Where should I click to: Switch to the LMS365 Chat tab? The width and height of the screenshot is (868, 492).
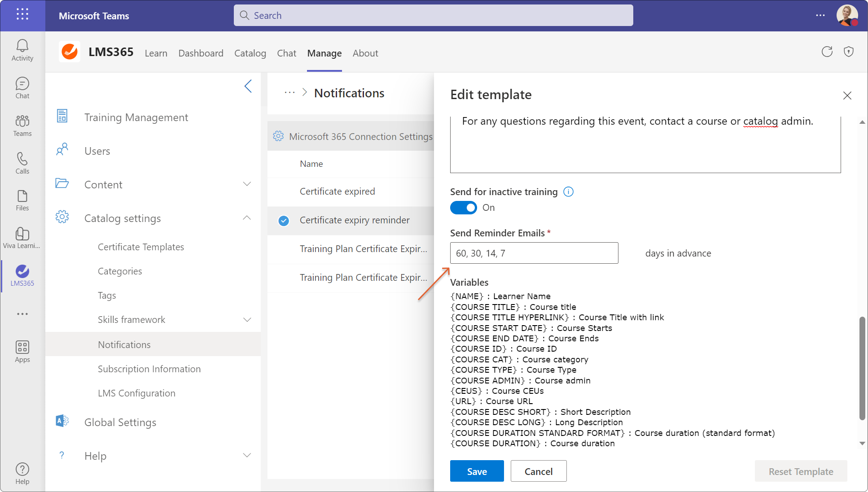tap(287, 53)
